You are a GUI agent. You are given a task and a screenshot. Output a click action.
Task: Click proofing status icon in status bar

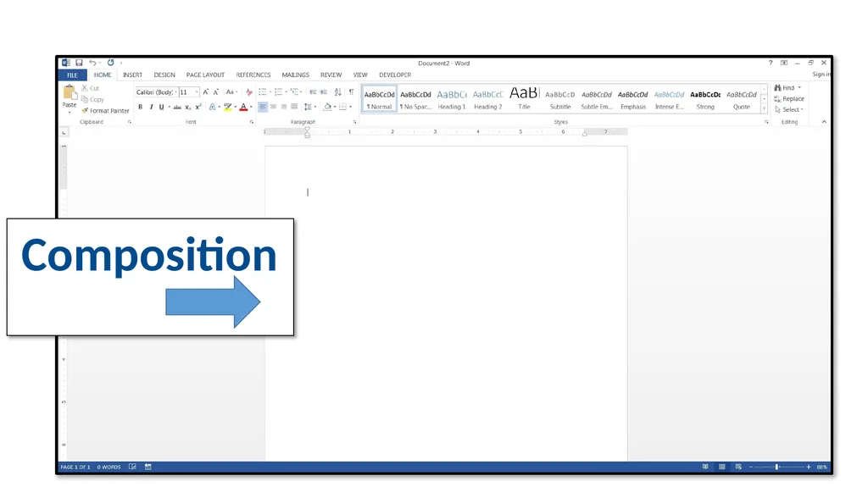click(x=132, y=467)
